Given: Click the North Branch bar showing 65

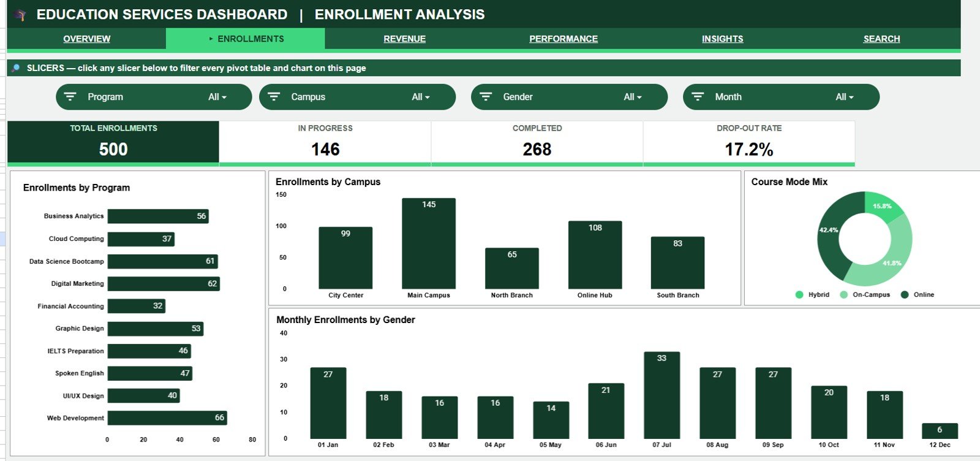Looking at the screenshot, I should coord(512,268).
